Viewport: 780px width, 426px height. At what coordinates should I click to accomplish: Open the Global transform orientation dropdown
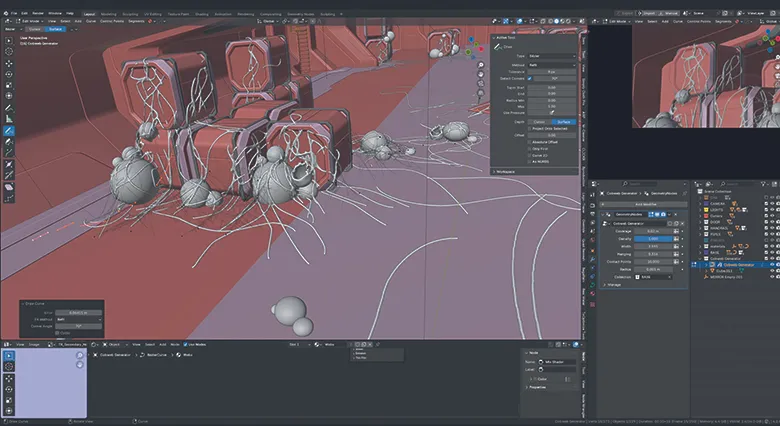pos(268,21)
